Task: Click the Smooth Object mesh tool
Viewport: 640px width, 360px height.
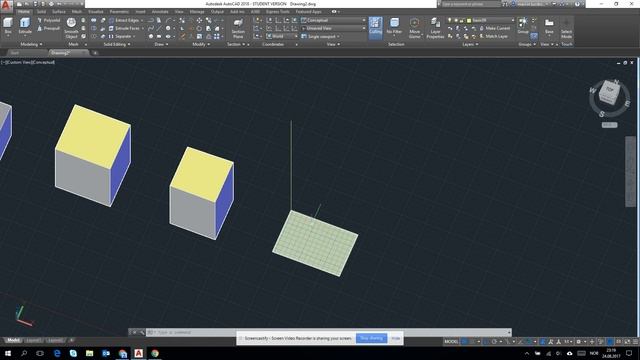Action: tap(71, 28)
